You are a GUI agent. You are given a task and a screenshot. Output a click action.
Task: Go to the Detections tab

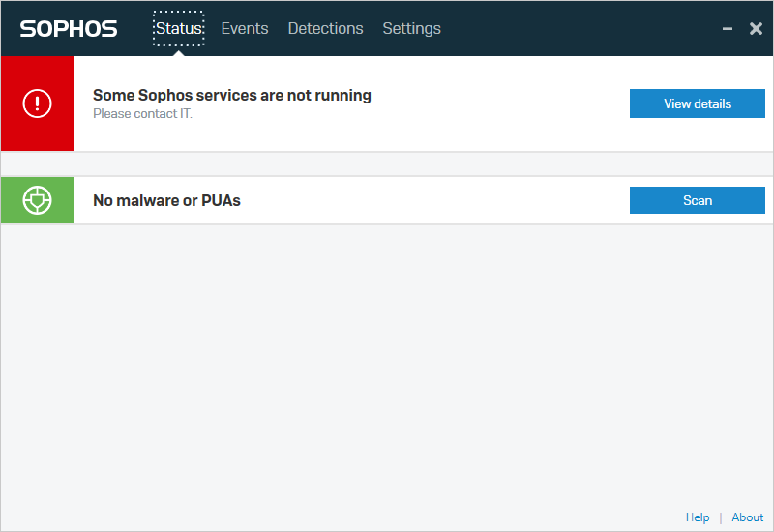click(x=325, y=29)
